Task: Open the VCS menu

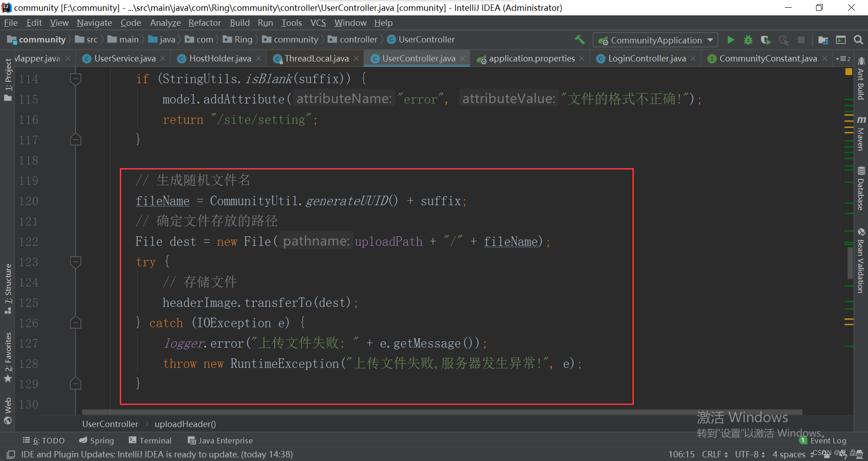Action: pyautogui.click(x=318, y=23)
